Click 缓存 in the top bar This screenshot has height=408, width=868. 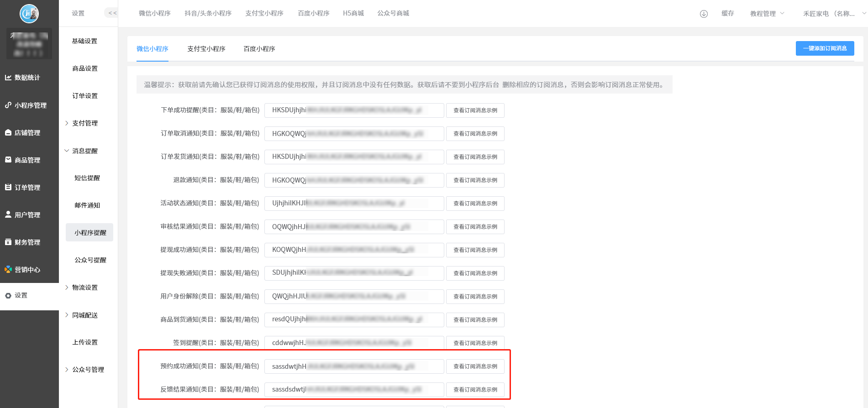pyautogui.click(x=728, y=13)
